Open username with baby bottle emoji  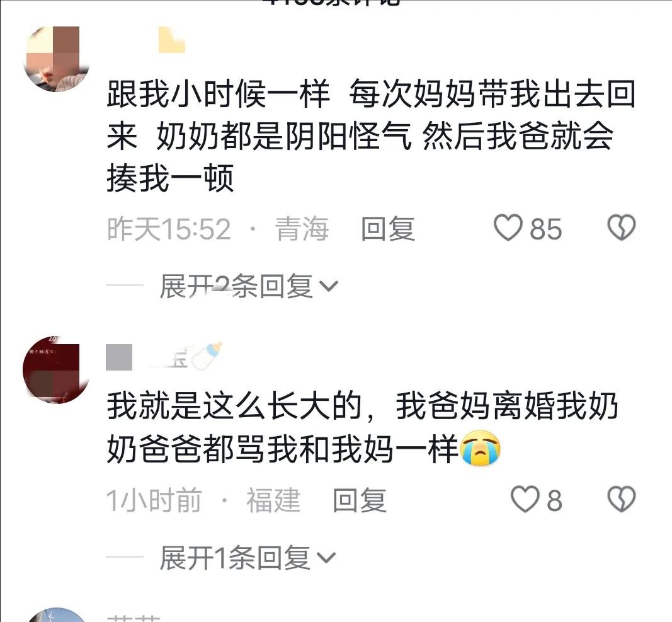(x=164, y=357)
